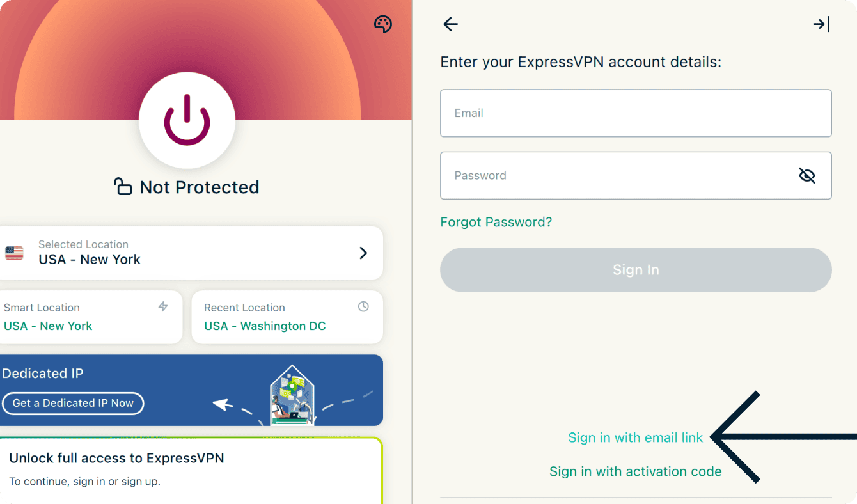857x504 pixels.
Task: Click the lightning bolt Smart Location icon
Action: coord(163,307)
